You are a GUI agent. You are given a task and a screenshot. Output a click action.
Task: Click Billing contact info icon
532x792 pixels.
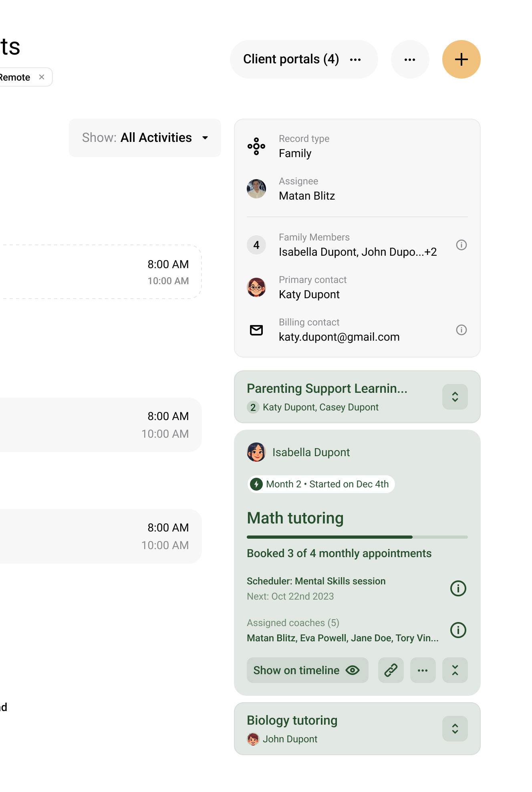[x=461, y=330]
